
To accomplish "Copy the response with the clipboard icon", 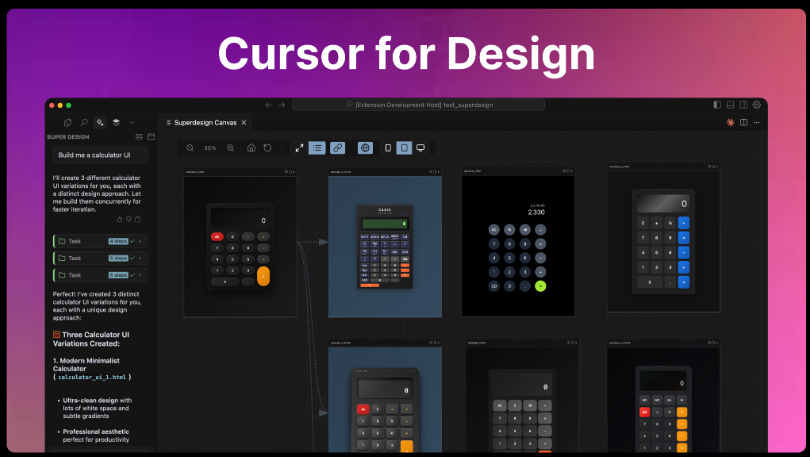I will 138,219.
